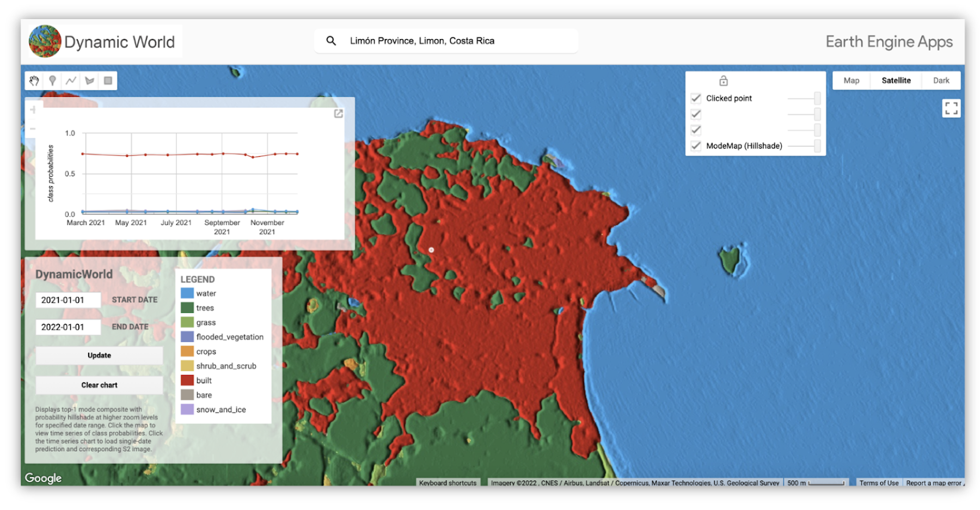The height and width of the screenshot is (510, 980).
Task: Switch to Map base layer
Action: click(x=852, y=81)
